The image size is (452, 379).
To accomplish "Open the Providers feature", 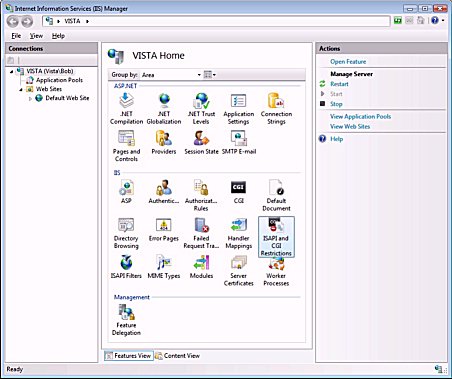I will point(164,142).
